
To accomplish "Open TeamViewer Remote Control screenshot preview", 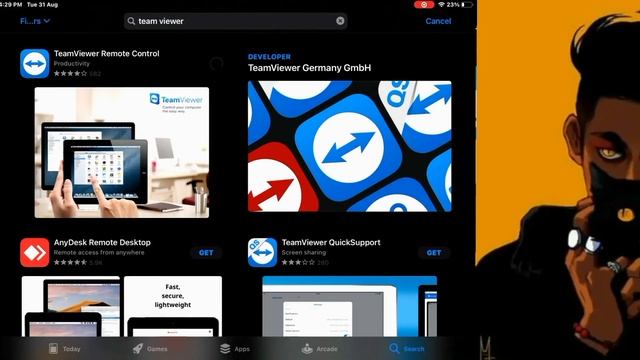I will 122,152.
